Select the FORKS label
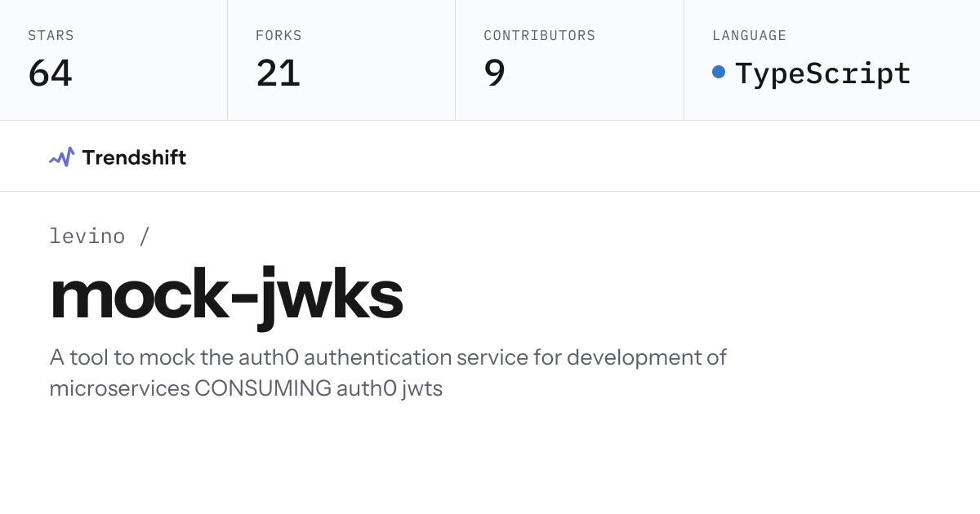The width and height of the screenshot is (980, 514). [278, 36]
